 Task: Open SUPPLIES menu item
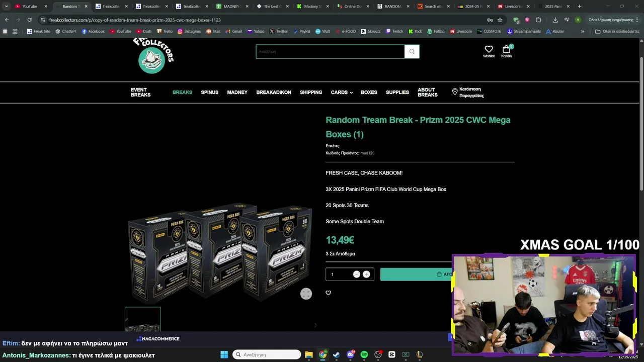[x=397, y=93]
